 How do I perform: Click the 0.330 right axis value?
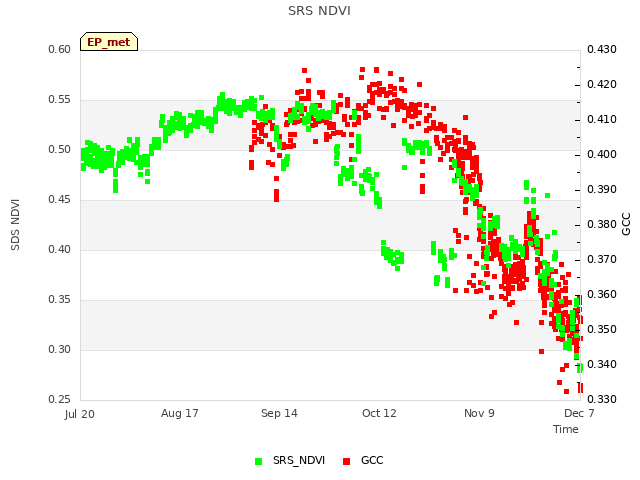602,399
